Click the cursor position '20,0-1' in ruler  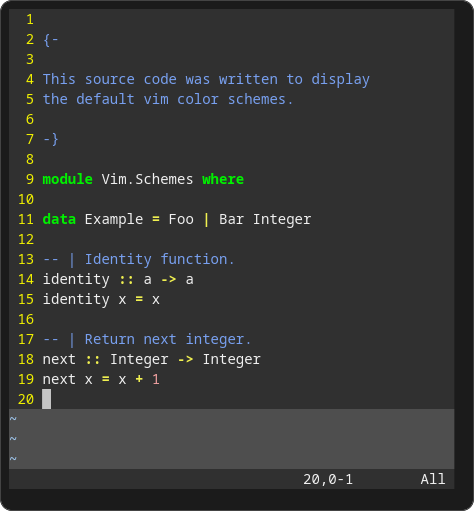tap(328, 479)
